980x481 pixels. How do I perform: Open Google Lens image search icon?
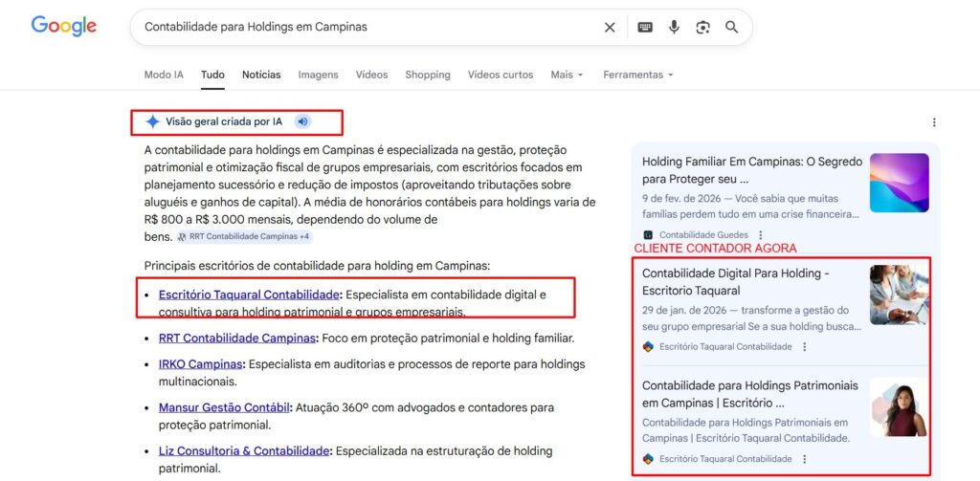click(702, 28)
